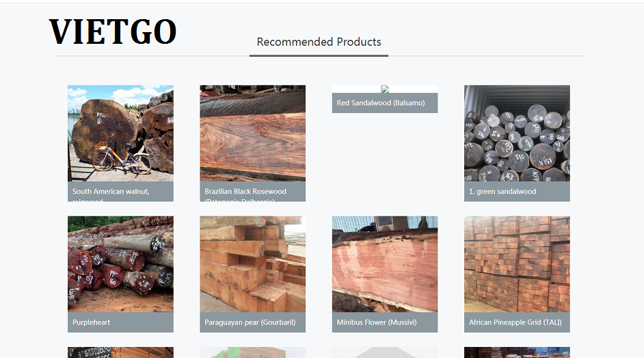
Task: Click the VIETGO logo
Action: (x=113, y=31)
